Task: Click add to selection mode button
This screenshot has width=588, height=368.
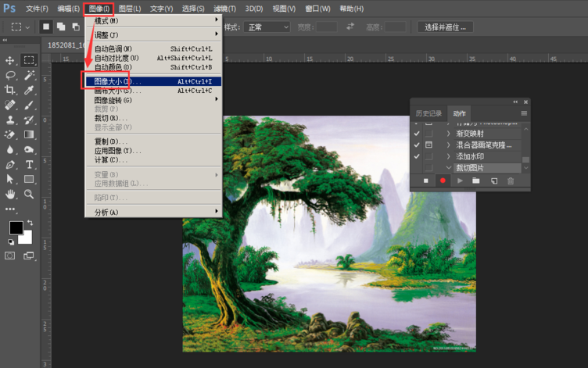Action: [x=61, y=27]
